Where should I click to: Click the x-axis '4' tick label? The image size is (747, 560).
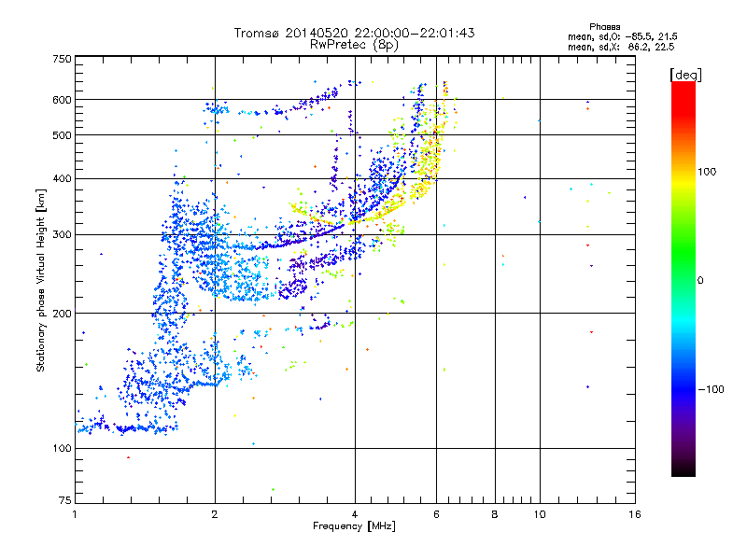(355, 514)
